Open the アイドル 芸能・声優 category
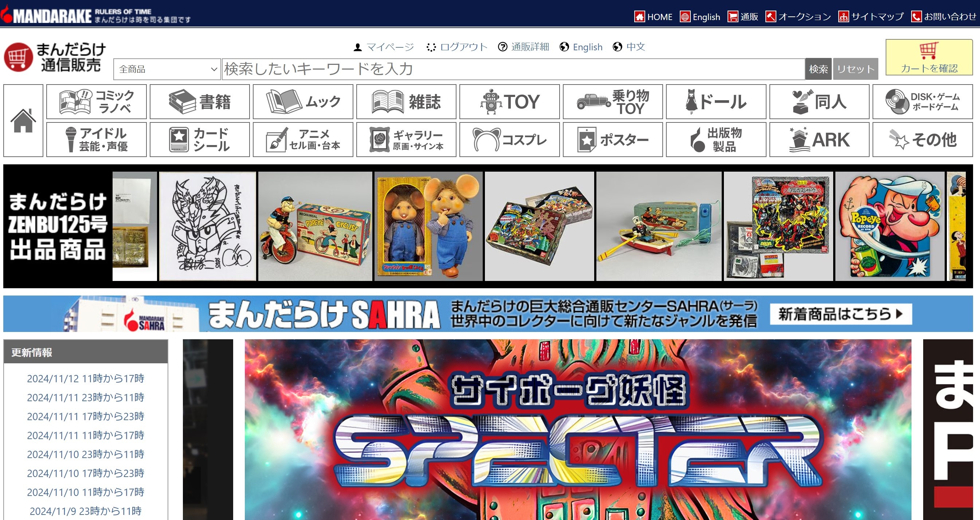The height and width of the screenshot is (520, 980). pyautogui.click(x=96, y=140)
